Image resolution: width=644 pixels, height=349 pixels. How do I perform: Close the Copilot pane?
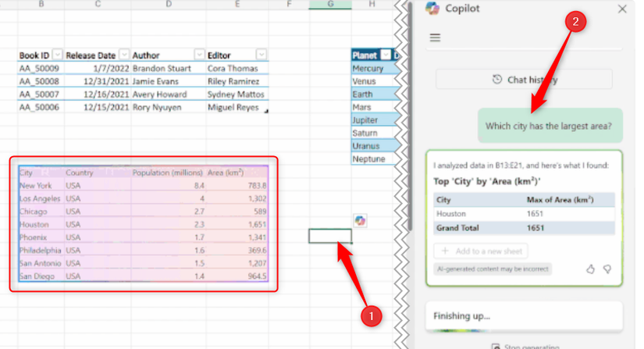(x=621, y=9)
